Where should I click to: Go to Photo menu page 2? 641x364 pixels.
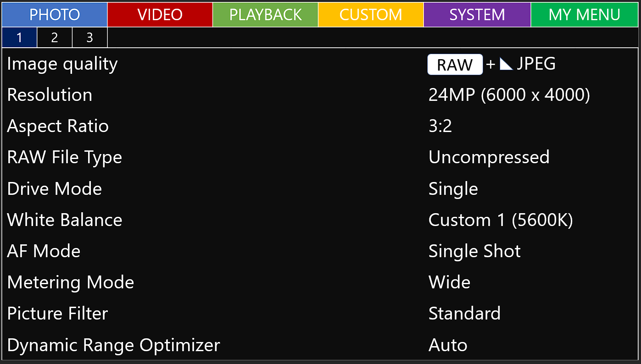55,38
